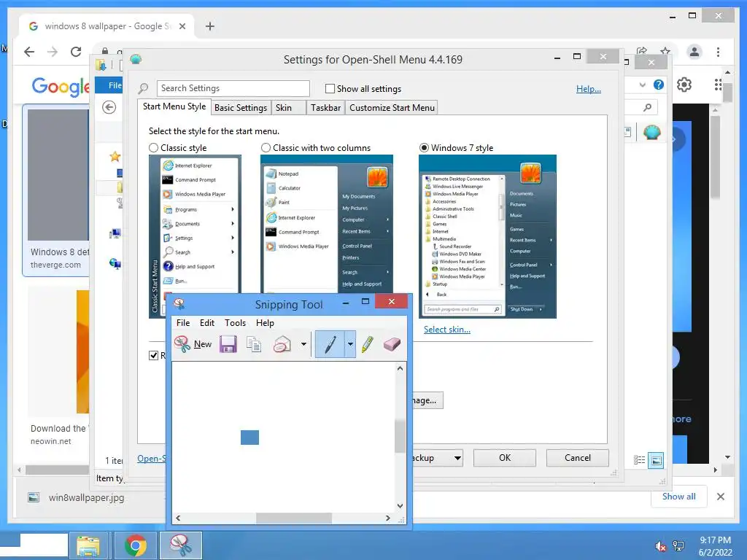Open Google settings gear icon
Viewport: 747px width, 560px height.
pyautogui.click(x=684, y=85)
